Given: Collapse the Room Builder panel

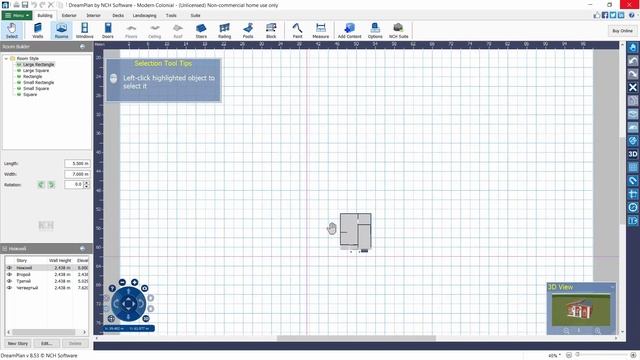Looking at the screenshot, I should tap(82, 47).
